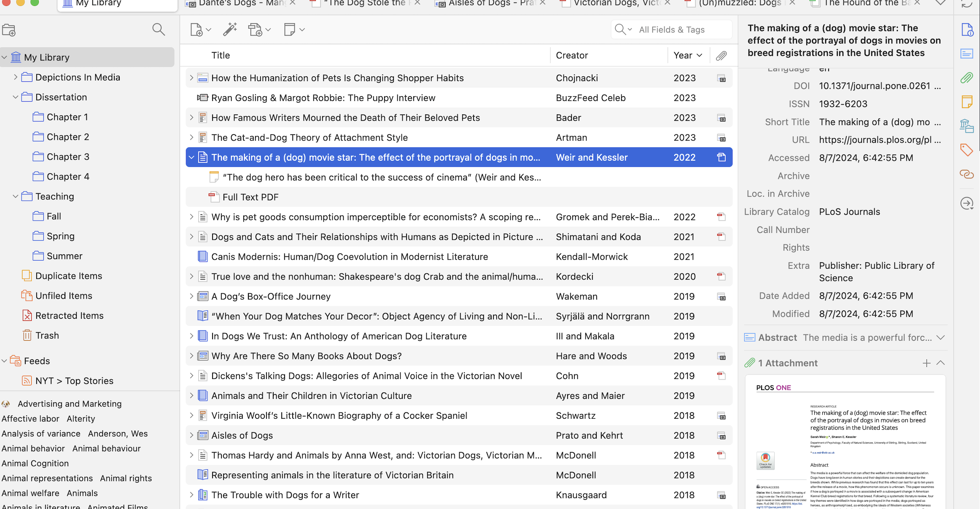Click the Add Attachment toolbar icon

click(x=256, y=30)
